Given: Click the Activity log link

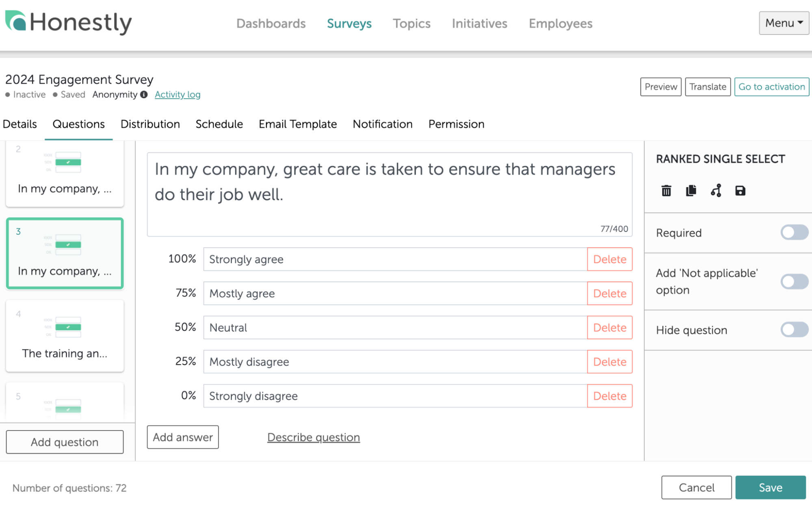Looking at the screenshot, I should coord(178,95).
